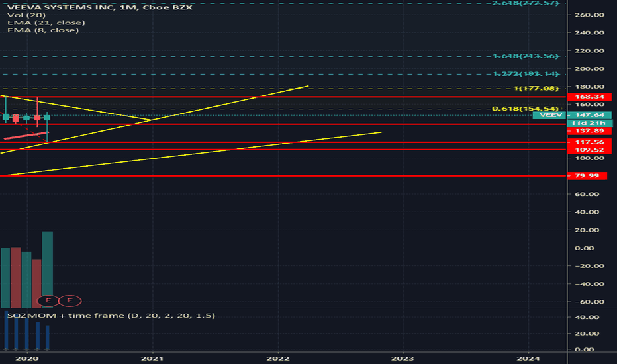The width and height of the screenshot is (617, 364).
Task: Select the EMA (8, close) indicator label
Action: [43, 30]
